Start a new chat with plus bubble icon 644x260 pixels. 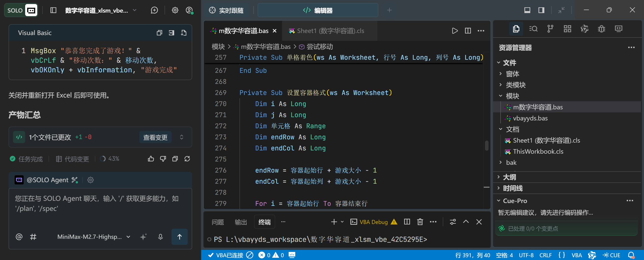pos(154,10)
